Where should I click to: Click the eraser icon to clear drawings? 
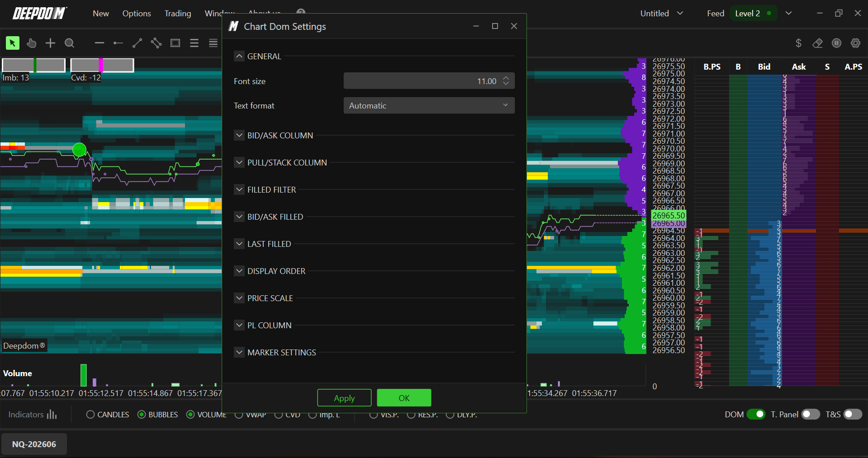click(817, 43)
